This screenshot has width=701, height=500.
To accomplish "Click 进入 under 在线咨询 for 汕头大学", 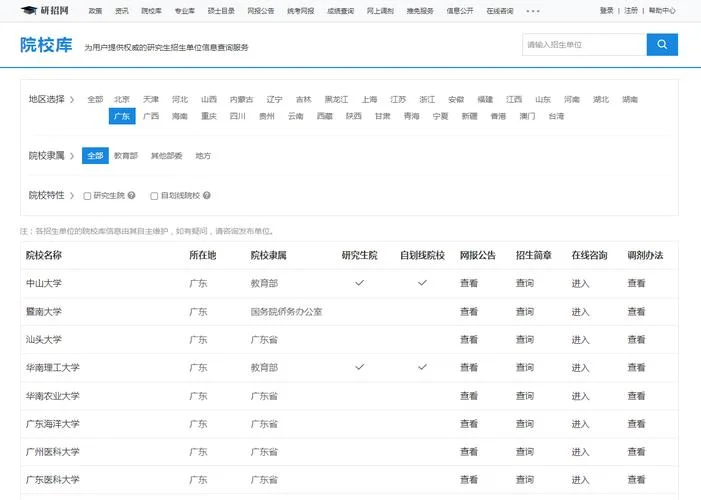I will [x=581, y=339].
